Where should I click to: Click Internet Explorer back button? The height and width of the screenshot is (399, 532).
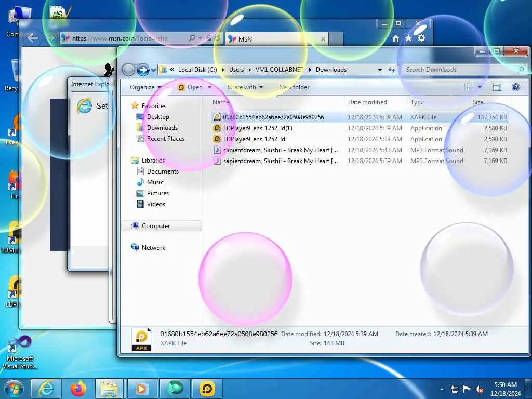(33, 37)
